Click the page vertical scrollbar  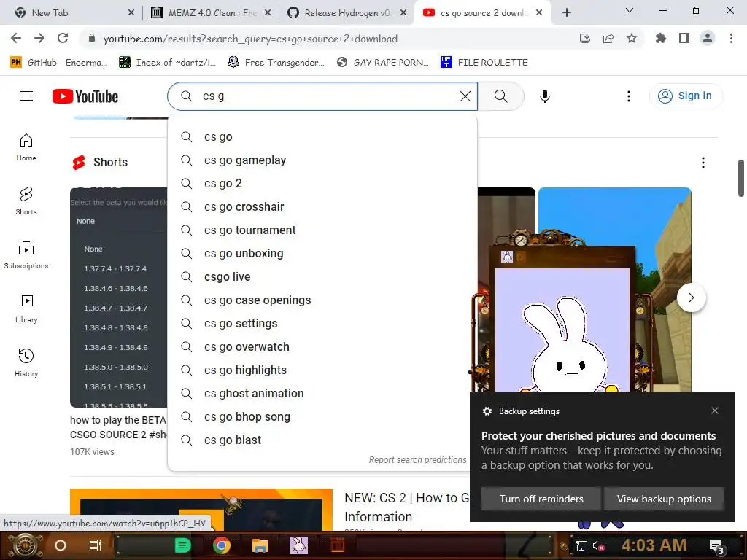pos(741,178)
